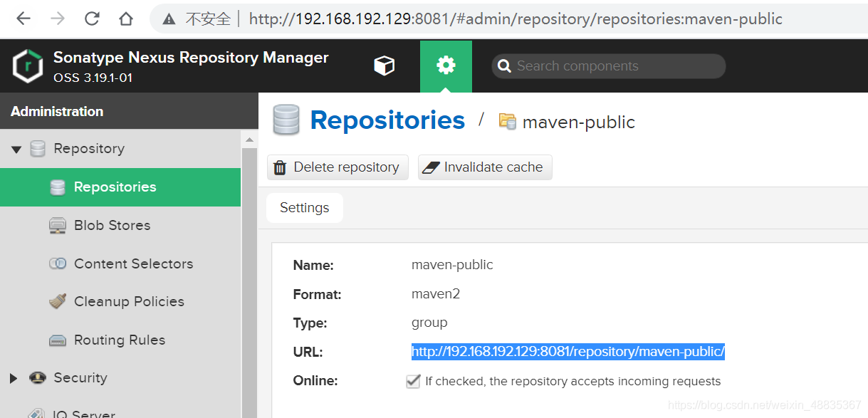Viewport: 868px width, 418px height.
Task: Open Administration gear icon
Action: 446,66
